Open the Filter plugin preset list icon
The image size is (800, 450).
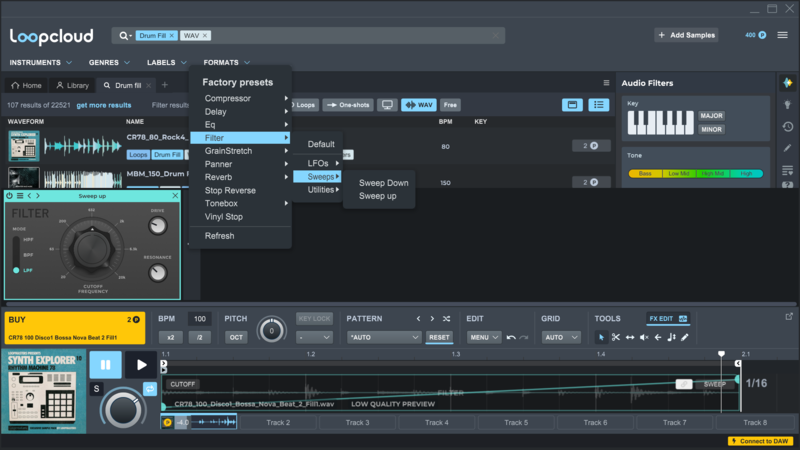[x=20, y=195]
